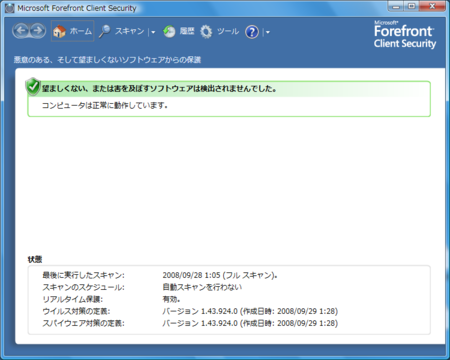This screenshot has width=450, height=360.
Task: Select the ホーム label in toolbar
Action: [80, 31]
